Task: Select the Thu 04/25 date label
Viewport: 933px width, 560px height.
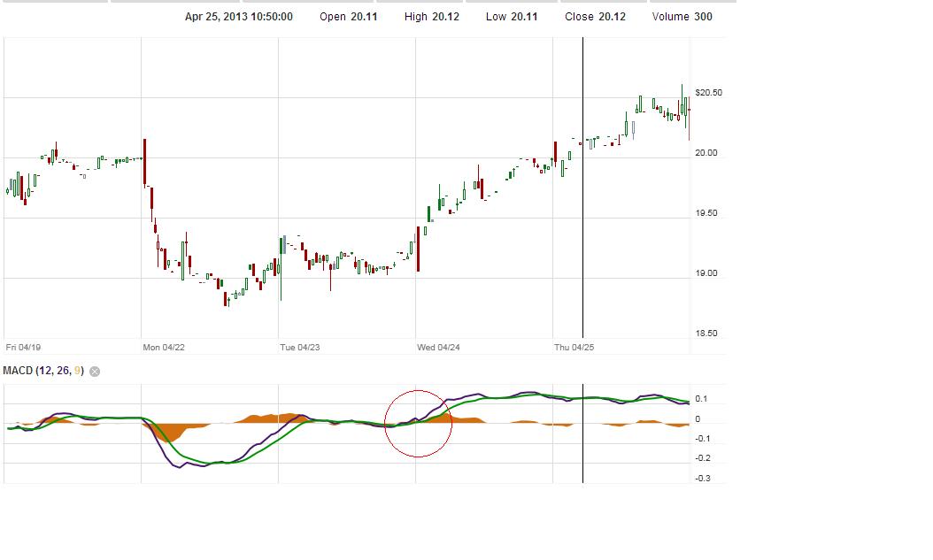Action: [x=574, y=347]
